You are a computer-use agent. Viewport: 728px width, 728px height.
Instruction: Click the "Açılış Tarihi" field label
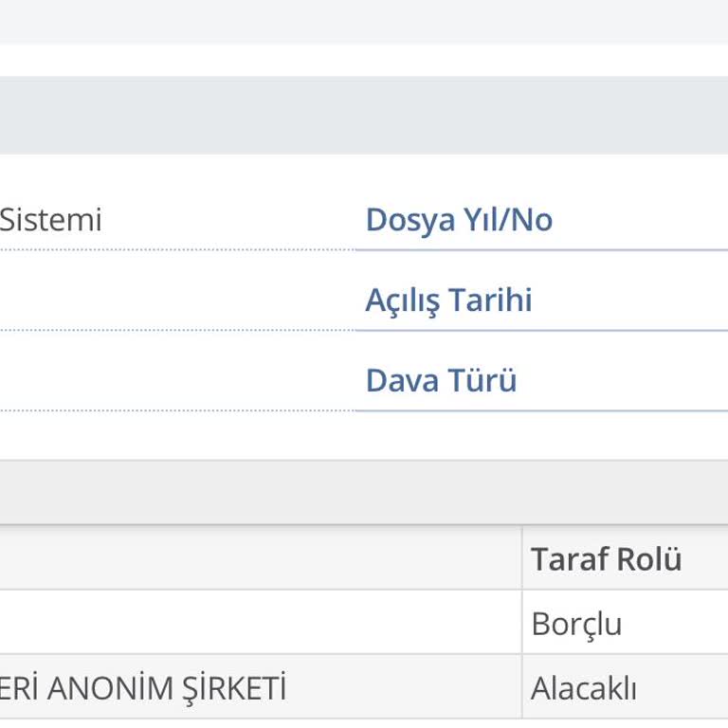pyautogui.click(x=448, y=300)
